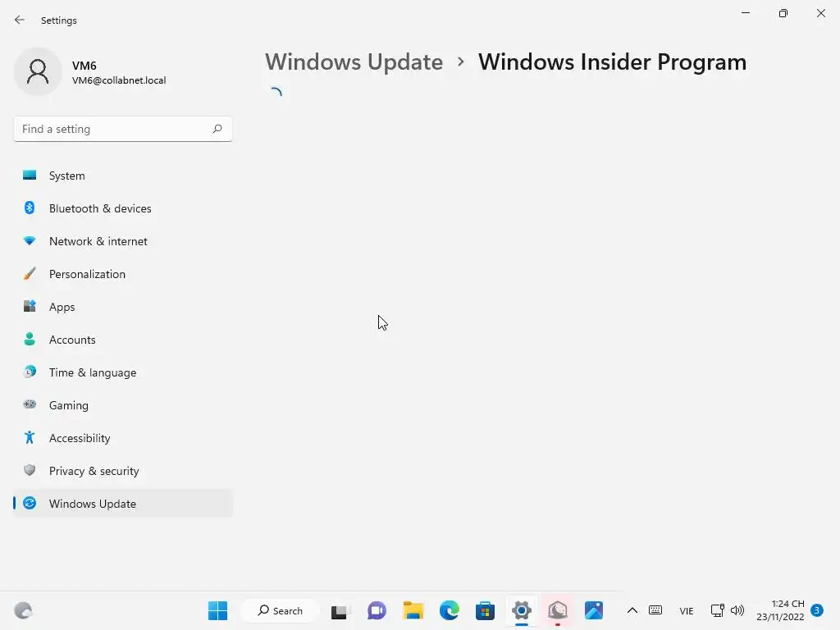Open the recording app icon on taskbar
This screenshot has width=840, height=630.
tap(558, 610)
